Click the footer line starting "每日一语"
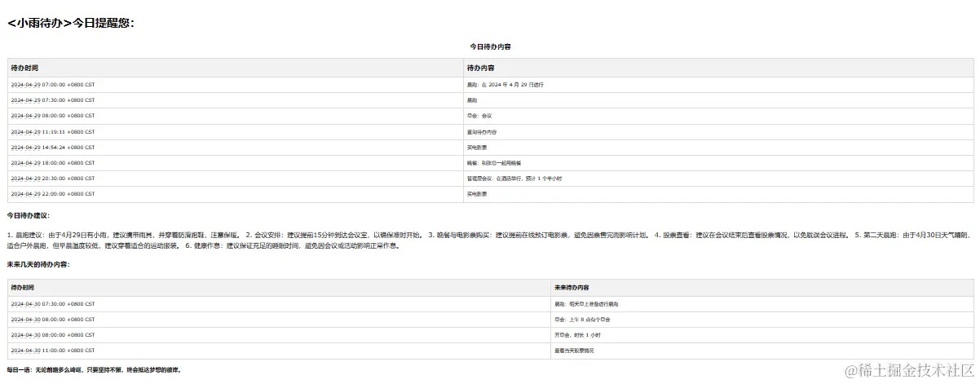Image resolution: width=980 pixels, height=384 pixels. tap(94, 370)
